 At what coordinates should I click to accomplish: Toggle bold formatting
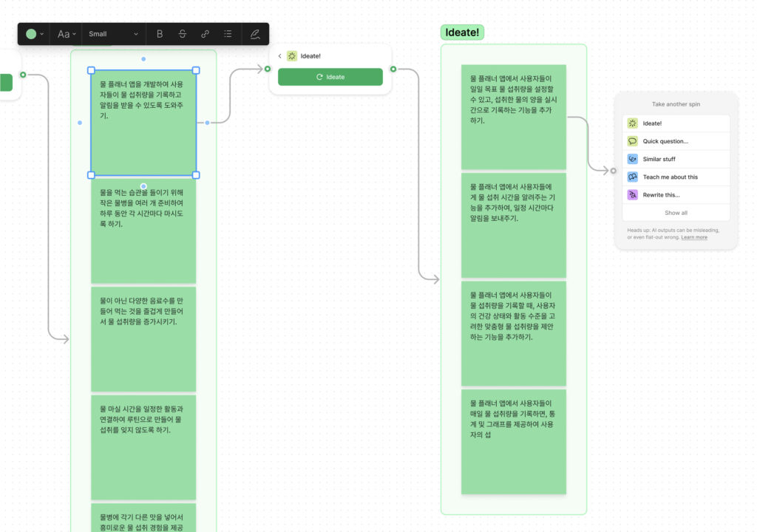click(160, 34)
